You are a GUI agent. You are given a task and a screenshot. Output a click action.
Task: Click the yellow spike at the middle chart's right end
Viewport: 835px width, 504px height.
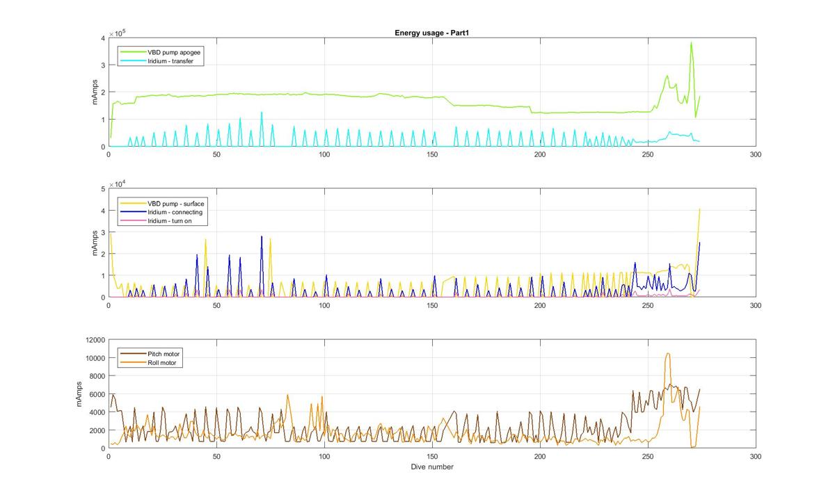699,210
